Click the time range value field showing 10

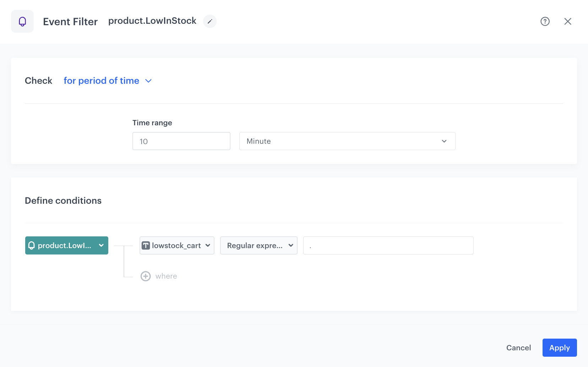(x=181, y=141)
